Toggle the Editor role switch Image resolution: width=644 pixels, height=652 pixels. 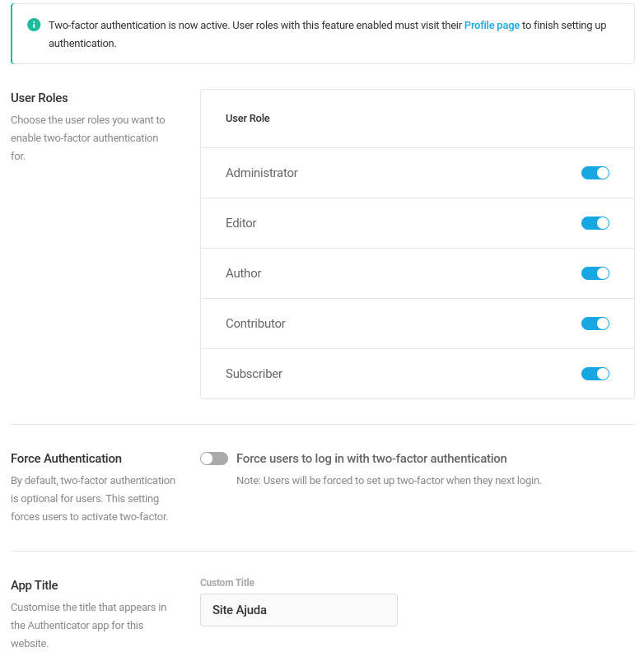point(595,223)
